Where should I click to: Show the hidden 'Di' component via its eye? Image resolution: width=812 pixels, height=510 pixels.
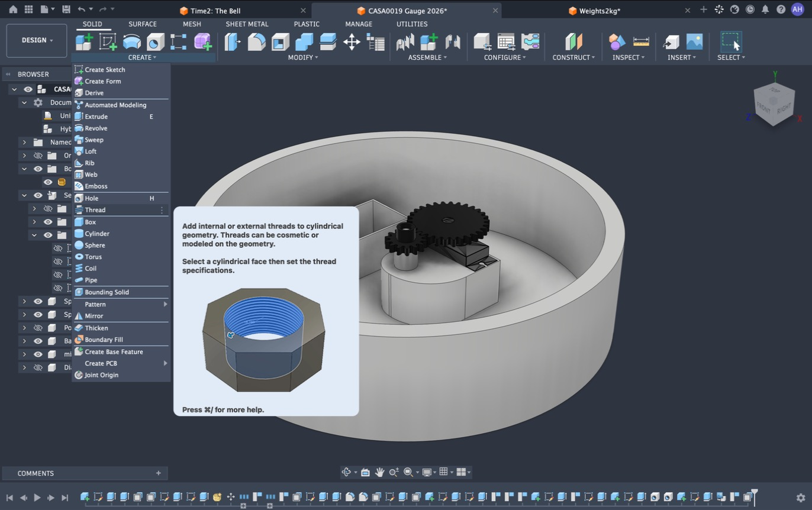38,367
